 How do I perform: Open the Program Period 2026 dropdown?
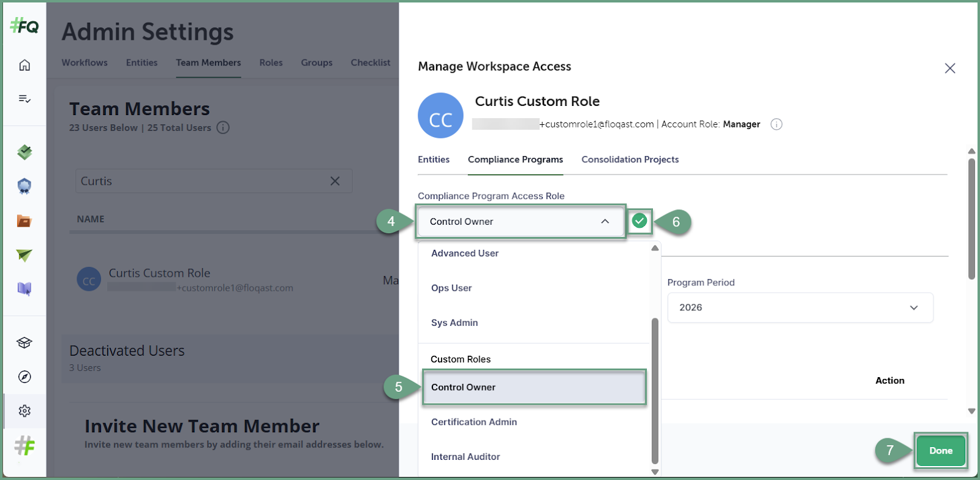click(799, 307)
